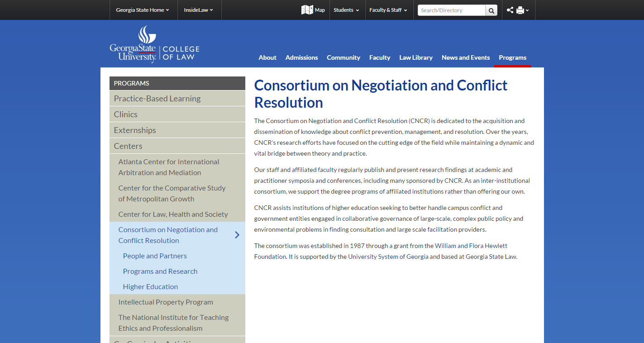Select Centers in the sidebar
644x343 pixels.
pos(177,146)
